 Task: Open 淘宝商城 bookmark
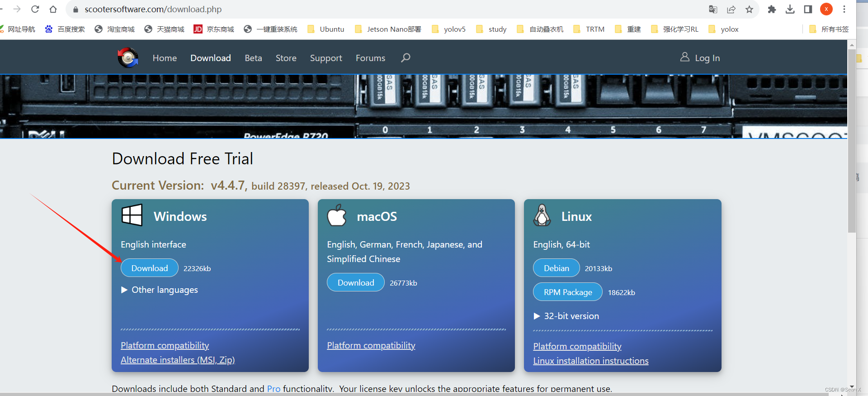pyautogui.click(x=115, y=29)
